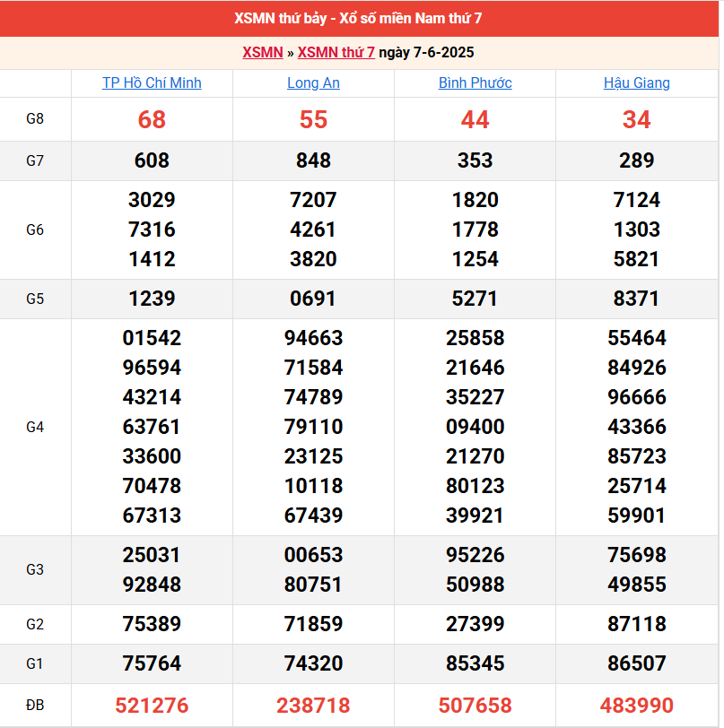Click G5 number 8371

(637, 299)
